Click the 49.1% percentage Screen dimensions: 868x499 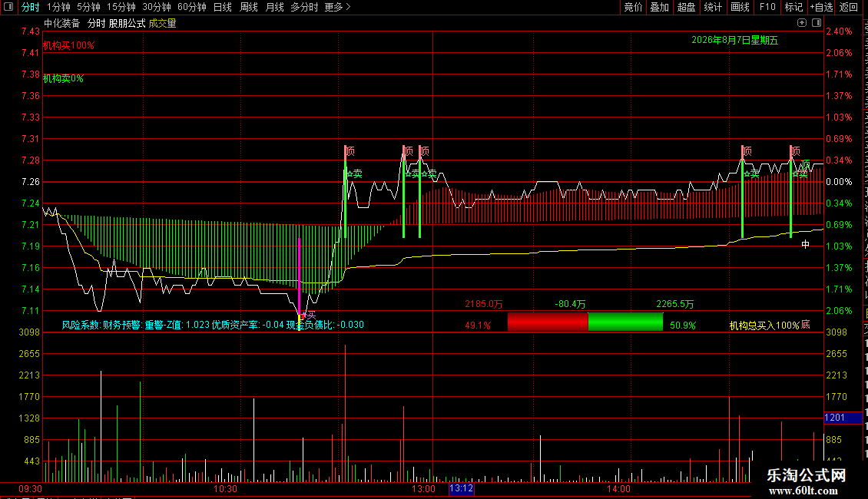pos(478,326)
